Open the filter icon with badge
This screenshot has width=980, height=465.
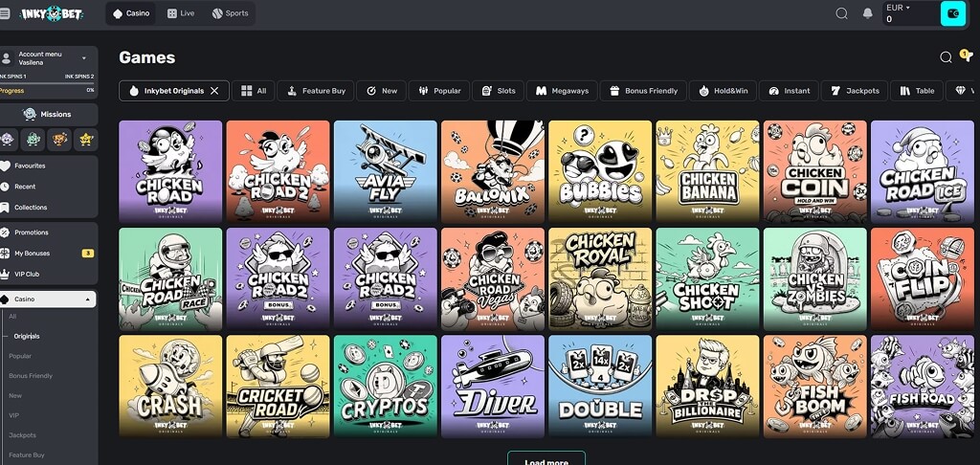point(967,56)
